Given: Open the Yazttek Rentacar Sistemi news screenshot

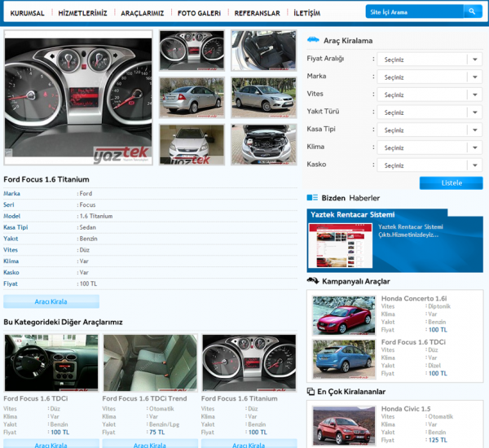Looking at the screenshot, I should [x=341, y=245].
